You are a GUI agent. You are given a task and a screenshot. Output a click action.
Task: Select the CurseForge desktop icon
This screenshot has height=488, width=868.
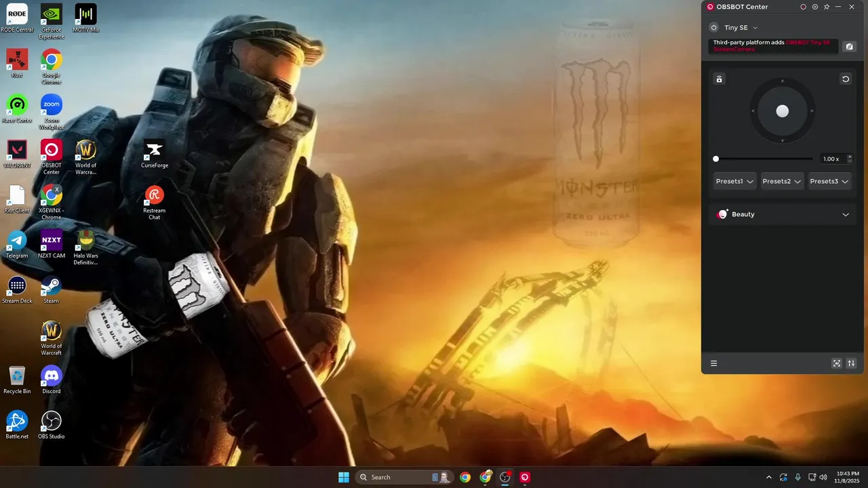click(155, 154)
